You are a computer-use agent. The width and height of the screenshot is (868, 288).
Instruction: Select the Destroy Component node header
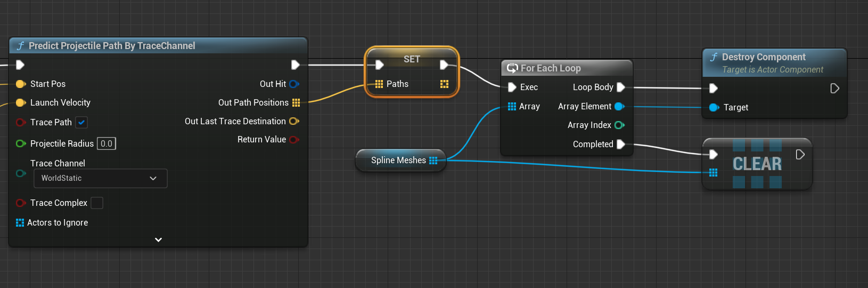click(x=774, y=62)
